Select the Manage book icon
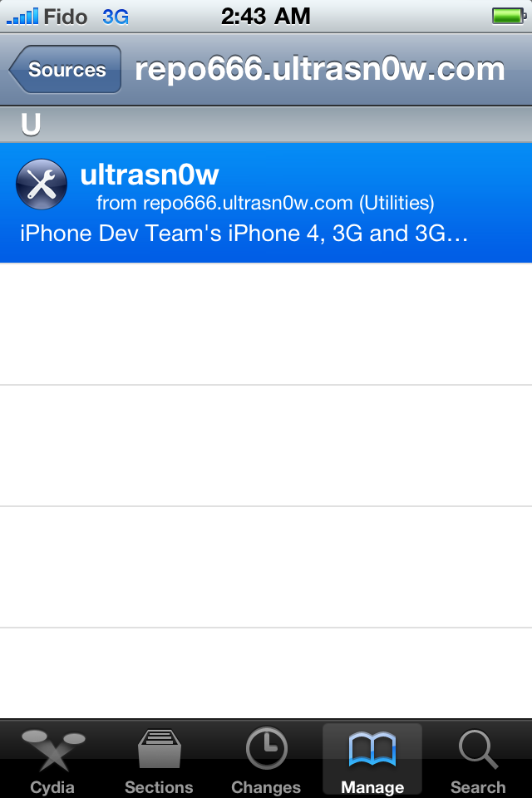 tap(372, 750)
